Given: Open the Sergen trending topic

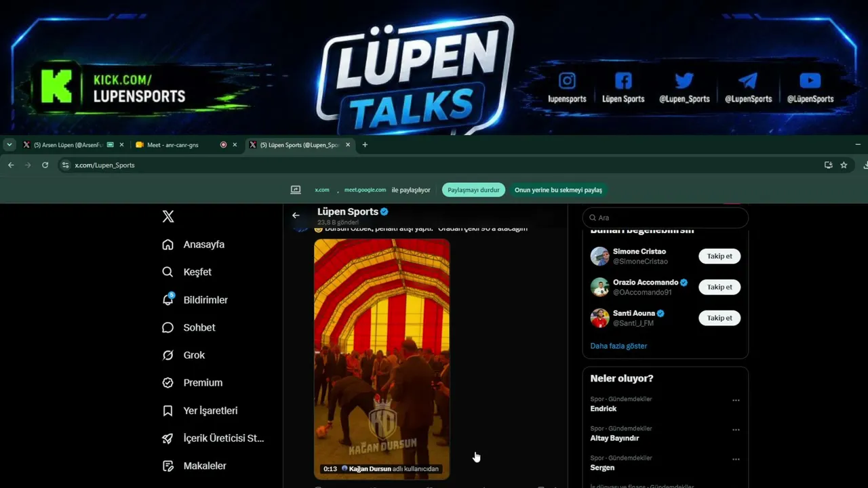Looking at the screenshot, I should [602, 468].
